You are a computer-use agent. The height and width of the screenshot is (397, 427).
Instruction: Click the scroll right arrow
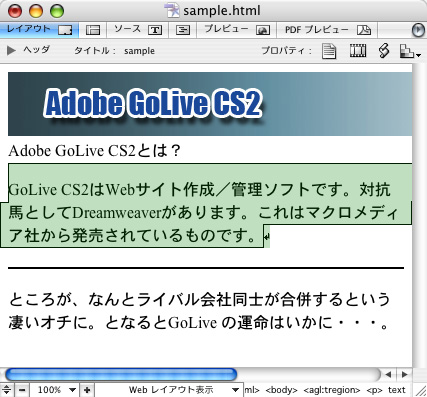coord(404,375)
